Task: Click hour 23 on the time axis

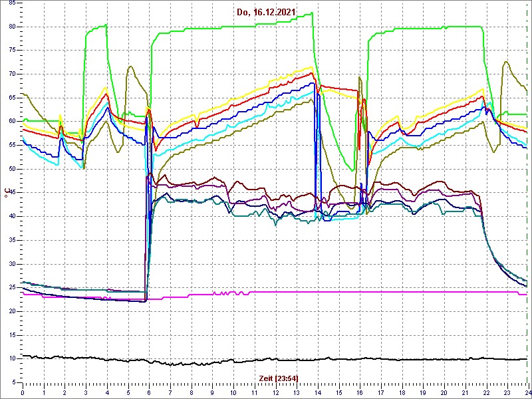Action: tap(507, 393)
